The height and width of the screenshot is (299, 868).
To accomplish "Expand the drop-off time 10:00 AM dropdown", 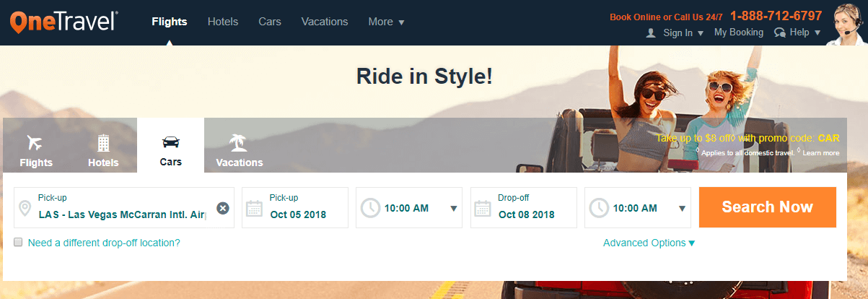I will [682, 209].
